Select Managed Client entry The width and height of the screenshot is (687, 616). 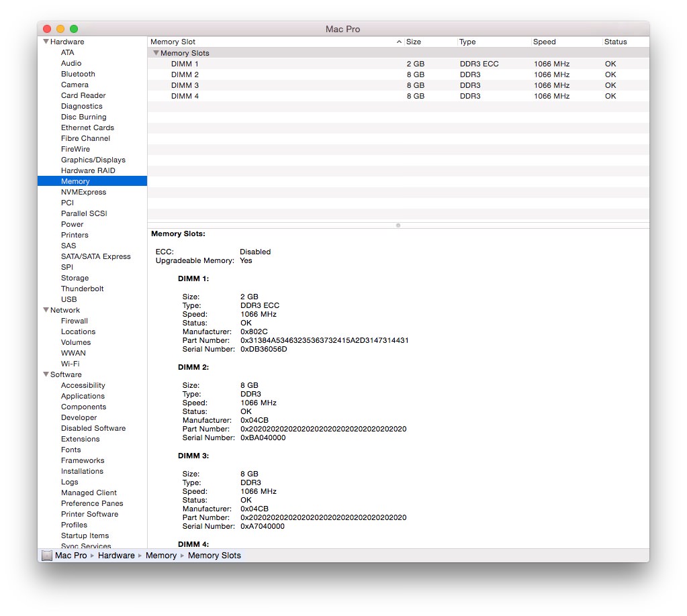(89, 492)
